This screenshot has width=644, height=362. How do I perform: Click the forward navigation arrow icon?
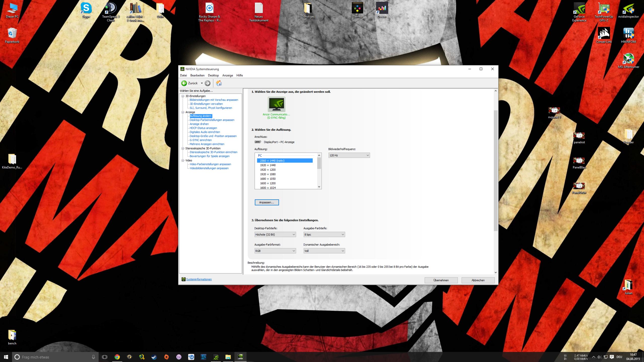tap(207, 83)
